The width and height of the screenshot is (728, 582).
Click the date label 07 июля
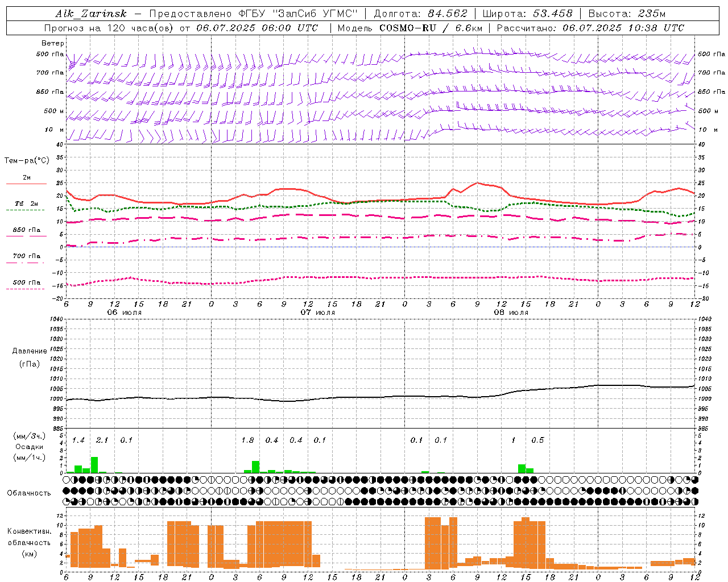click(x=318, y=313)
